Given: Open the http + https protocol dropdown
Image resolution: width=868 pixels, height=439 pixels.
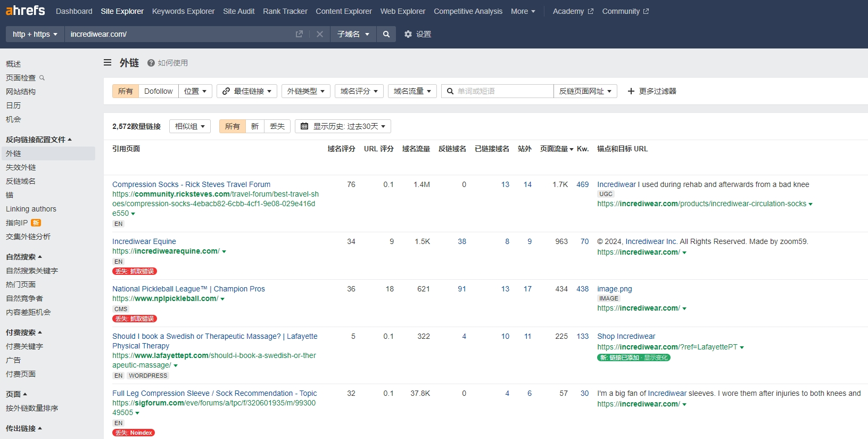Looking at the screenshot, I should click(35, 34).
